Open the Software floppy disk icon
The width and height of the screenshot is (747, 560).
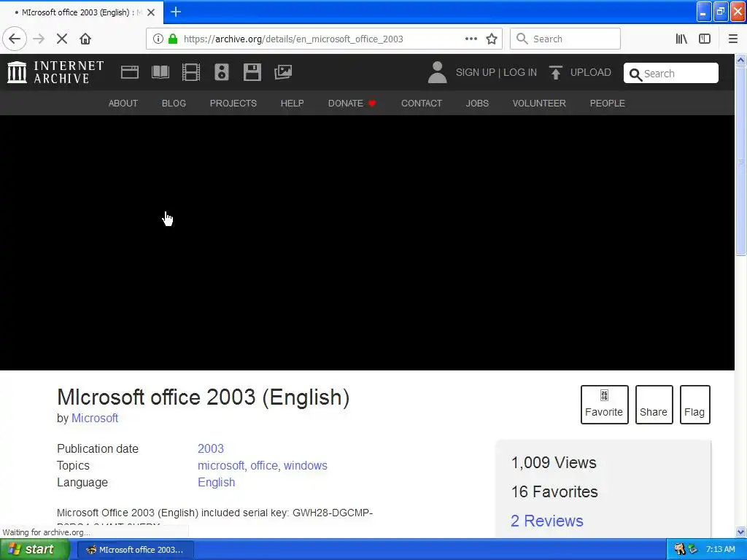252,72
